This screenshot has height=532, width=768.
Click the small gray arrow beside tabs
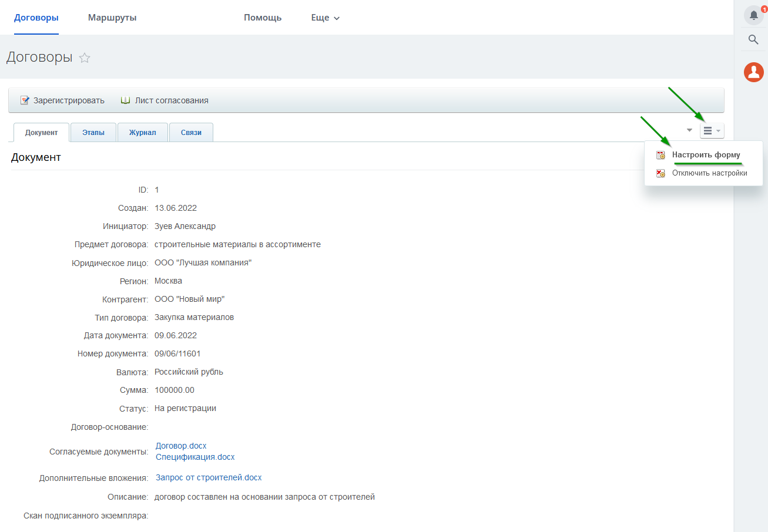pyautogui.click(x=689, y=130)
